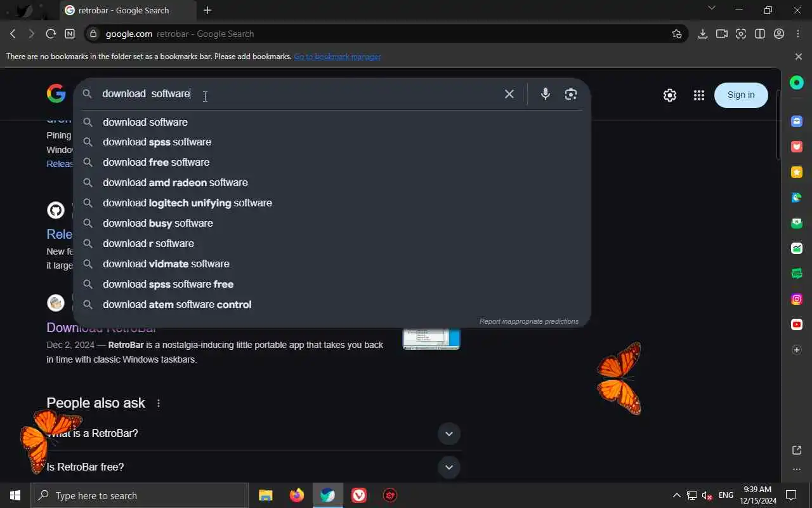
Task: Go back with the browser back arrow
Action: (13, 34)
